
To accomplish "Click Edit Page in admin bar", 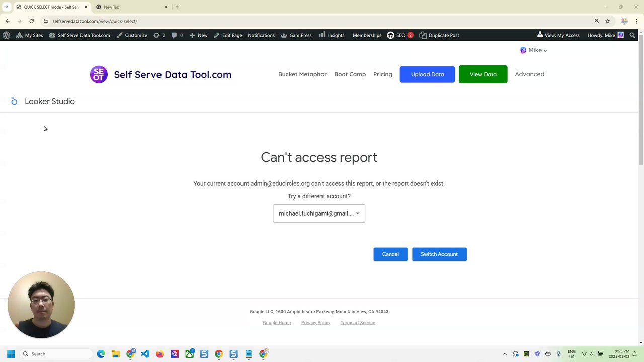I will tap(228, 35).
